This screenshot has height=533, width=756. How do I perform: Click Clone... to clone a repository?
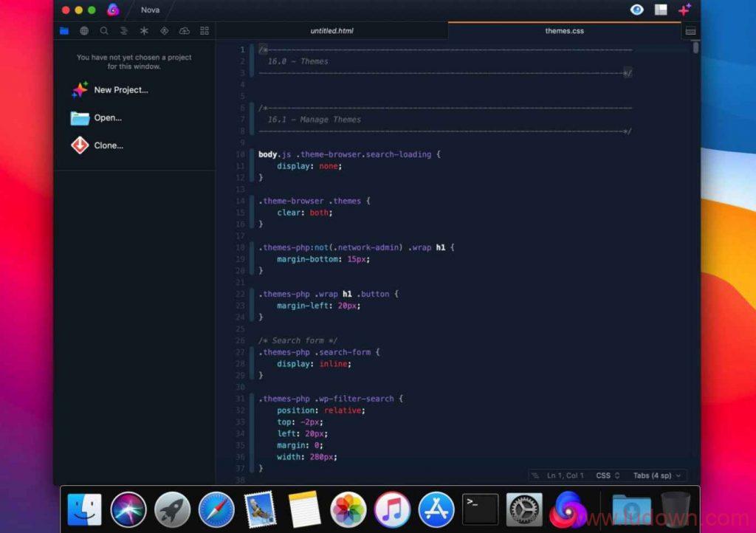pos(108,145)
